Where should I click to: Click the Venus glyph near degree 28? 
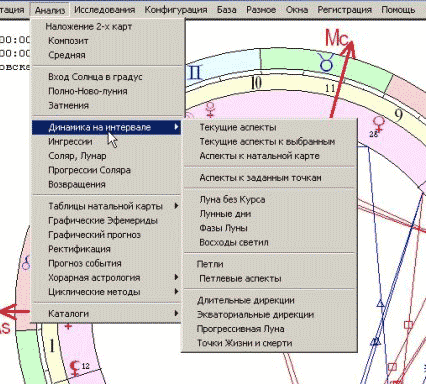click(x=379, y=124)
